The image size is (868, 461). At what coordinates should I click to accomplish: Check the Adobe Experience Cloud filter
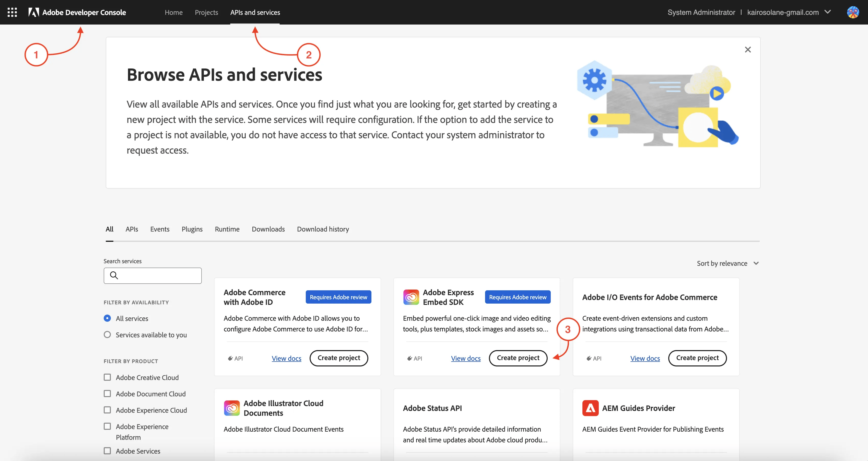pos(107,410)
